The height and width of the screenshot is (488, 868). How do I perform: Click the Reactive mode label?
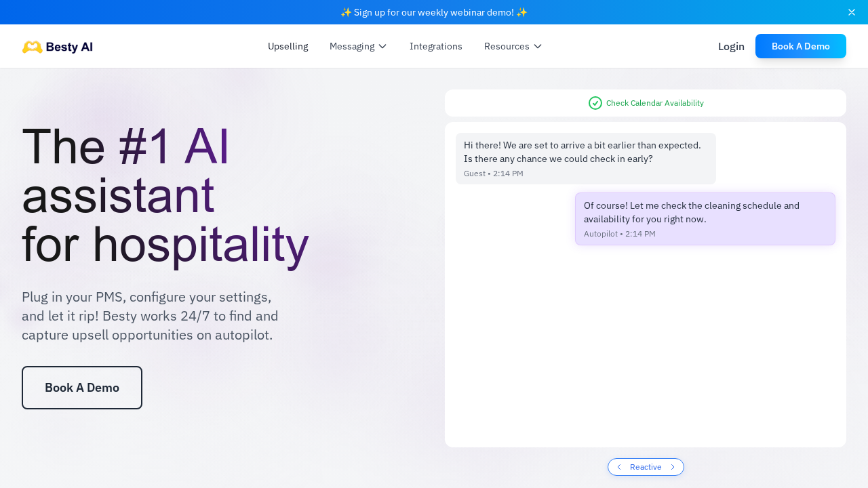click(x=646, y=467)
